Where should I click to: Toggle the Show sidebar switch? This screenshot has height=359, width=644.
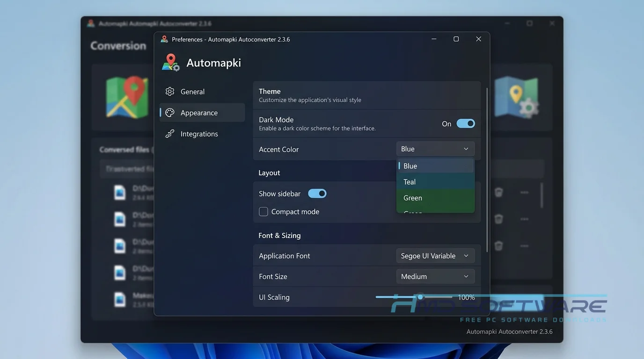coord(317,194)
